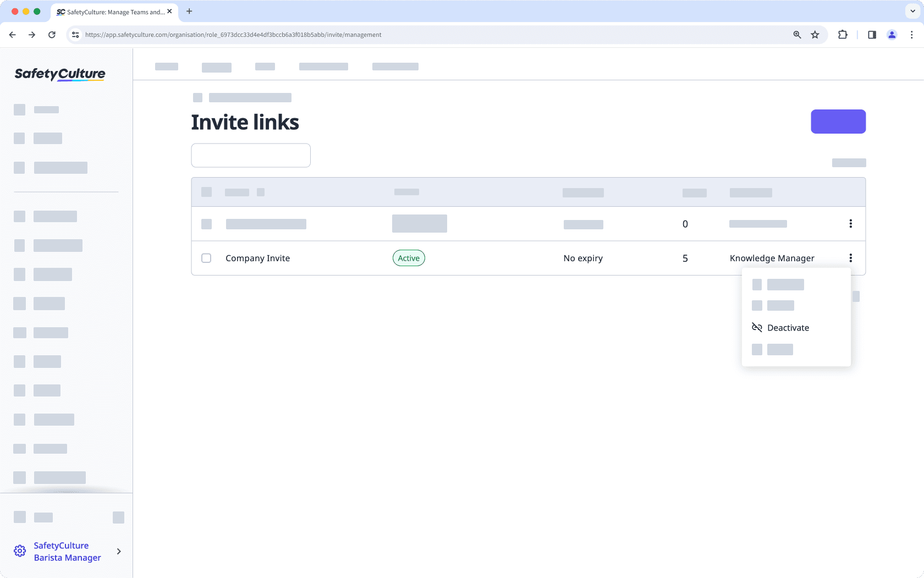Open the Chrome three-dot menu
The image size is (924, 578).
click(x=912, y=35)
